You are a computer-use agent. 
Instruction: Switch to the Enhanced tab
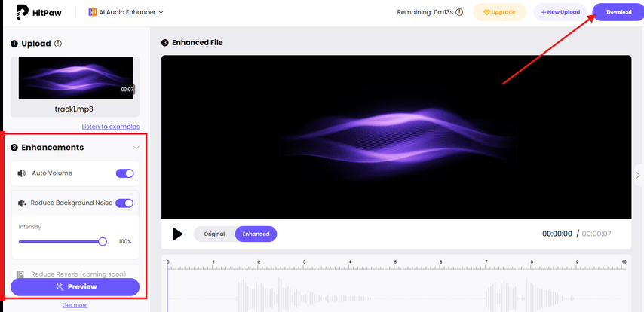coord(256,234)
